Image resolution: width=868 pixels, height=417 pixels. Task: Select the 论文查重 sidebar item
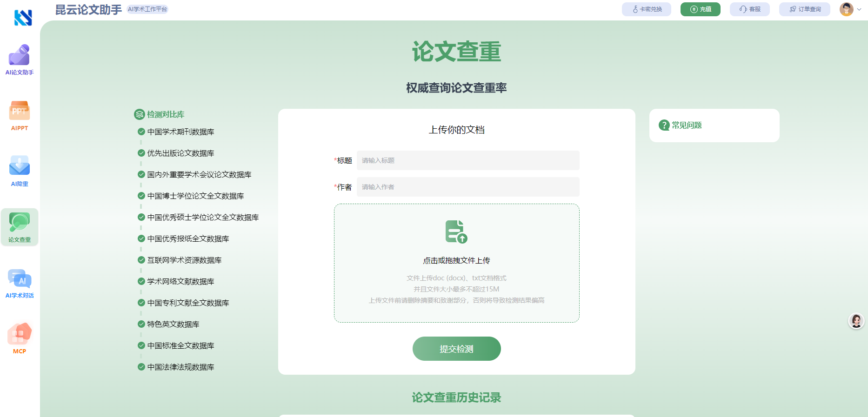20,227
